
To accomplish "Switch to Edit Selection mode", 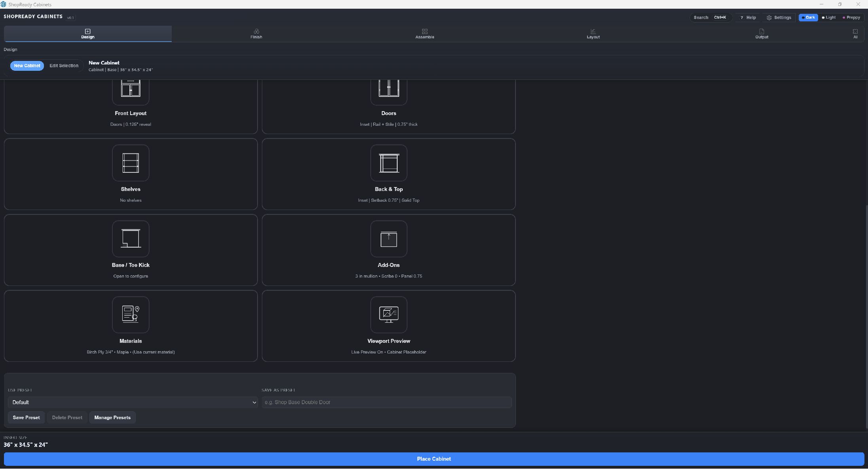I will pos(64,66).
